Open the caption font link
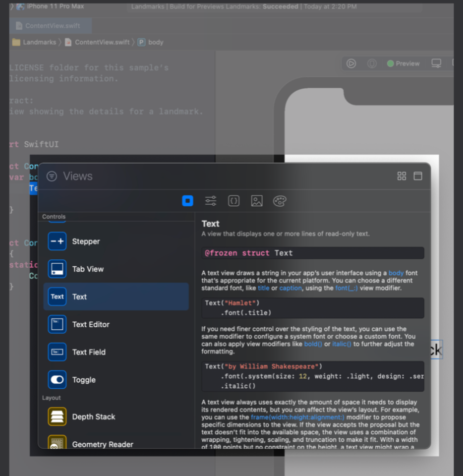 click(290, 288)
